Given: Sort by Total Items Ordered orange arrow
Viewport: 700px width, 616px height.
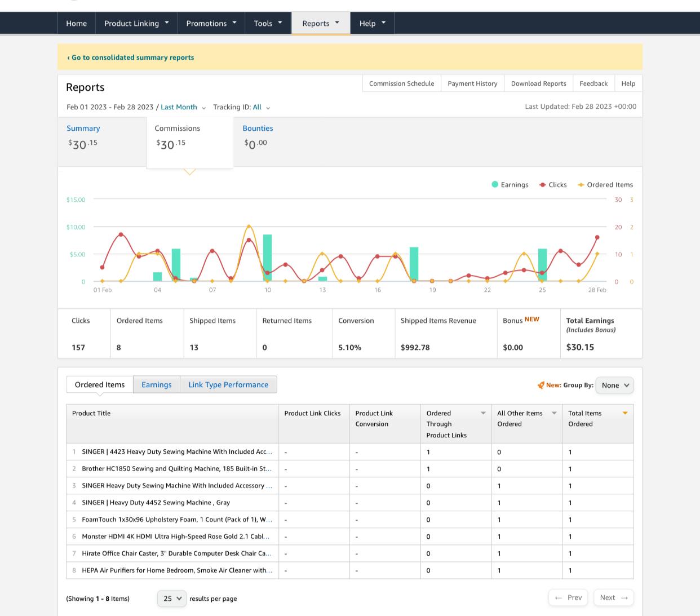Looking at the screenshot, I should (625, 413).
